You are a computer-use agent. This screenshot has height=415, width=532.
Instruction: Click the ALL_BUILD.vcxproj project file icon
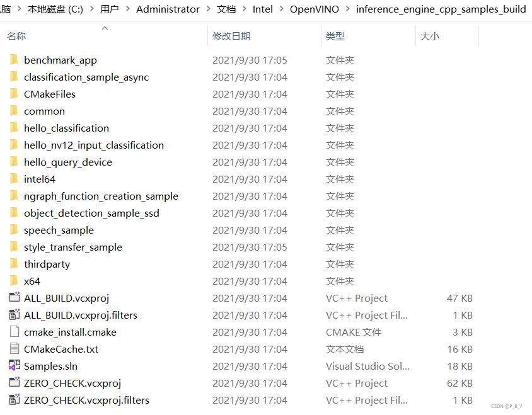tap(14, 297)
